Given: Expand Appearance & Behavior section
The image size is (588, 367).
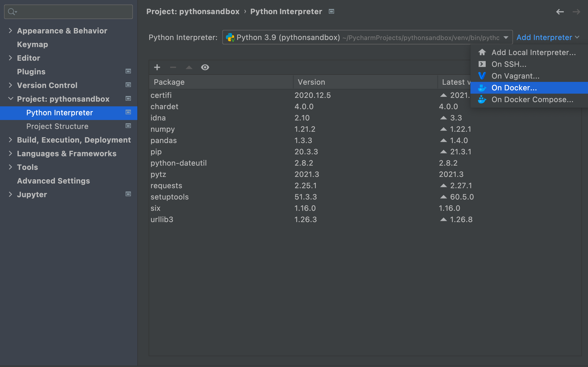Looking at the screenshot, I should (x=10, y=31).
